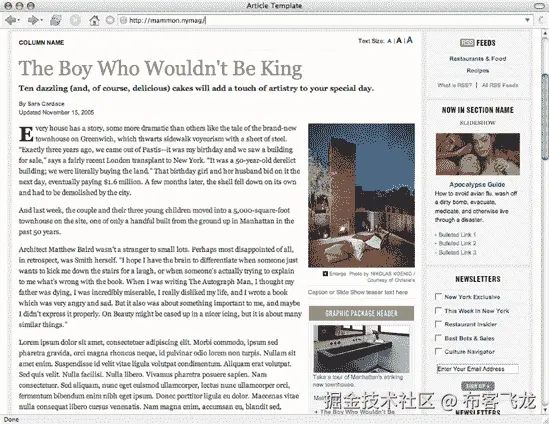Viewport: 549px width, 424px height.
Task: Tick the This Week in New York checkbox
Action: 438,311
